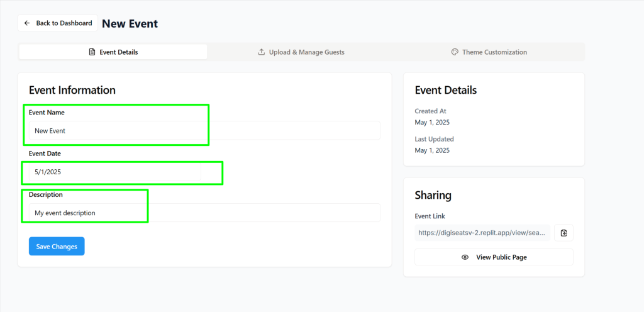Go back to Dashboard
Viewport: 644px width, 312px height.
point(57,23)
